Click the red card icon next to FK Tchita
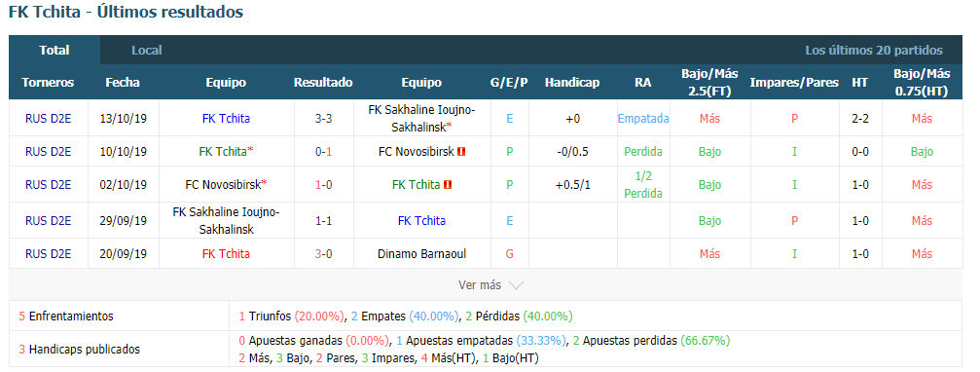This screenshot has width=980, height=372. point(448,184)
